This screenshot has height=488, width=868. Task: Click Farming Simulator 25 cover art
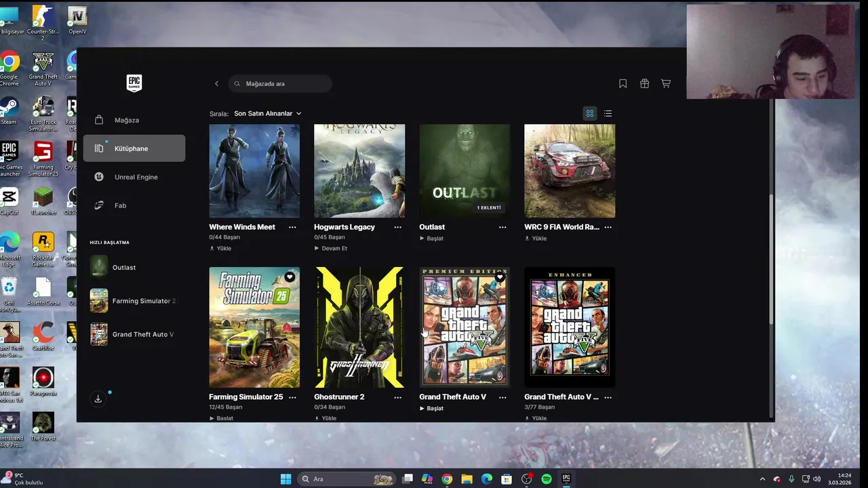254,327
